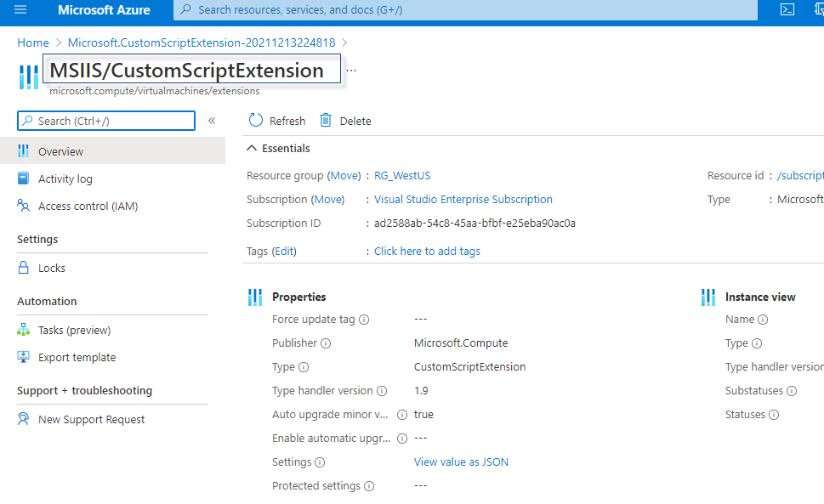824x504 pixels.
Task: Show info tooltip for Type handler version in Properties
Action: point(382,391)
